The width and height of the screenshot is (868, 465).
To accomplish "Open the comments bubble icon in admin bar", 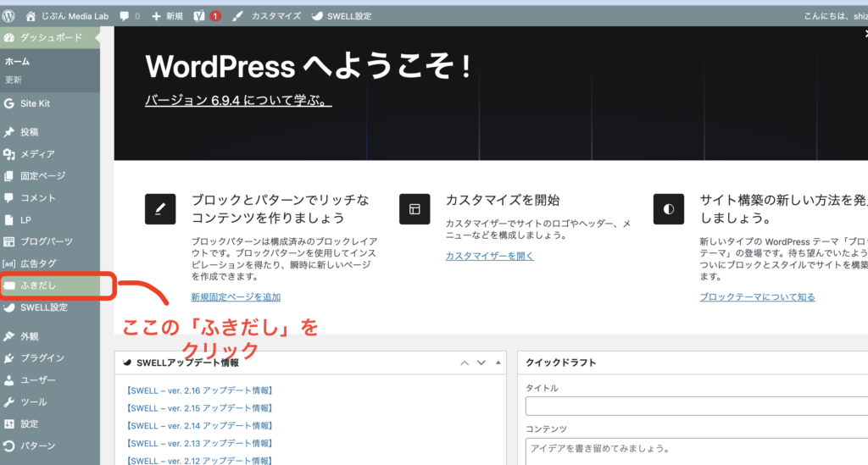I will [125, 15].
